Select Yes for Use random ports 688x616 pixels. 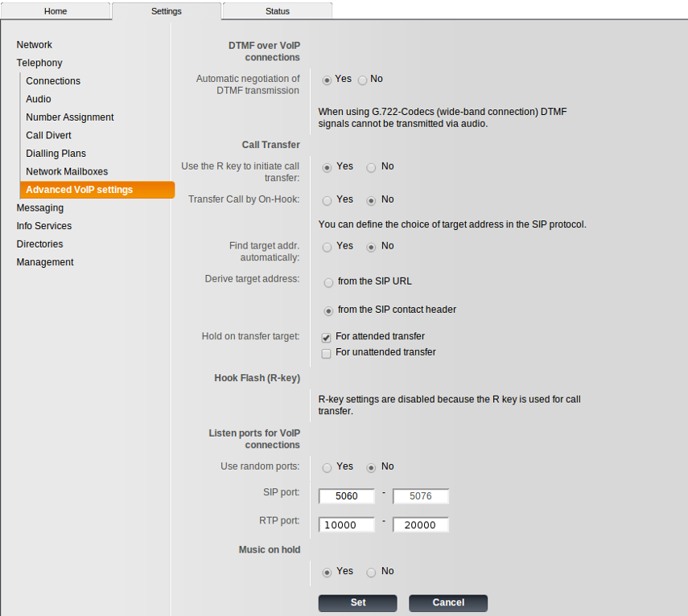[x=327, y=468]
